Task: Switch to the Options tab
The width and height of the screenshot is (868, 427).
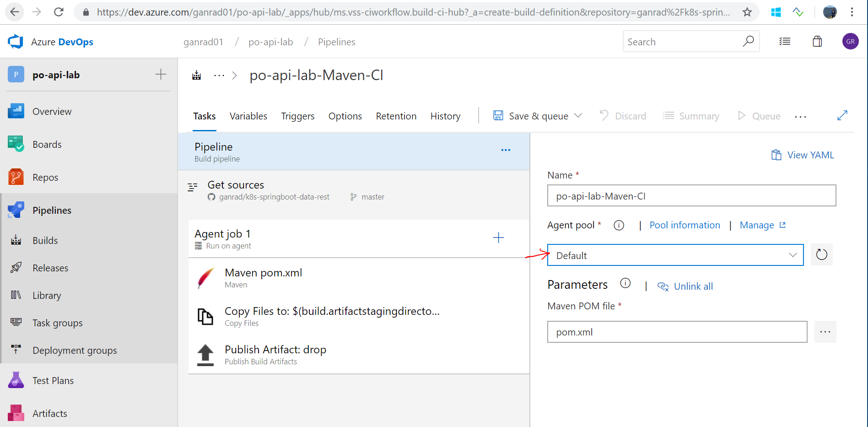Action: click(345, 116)
